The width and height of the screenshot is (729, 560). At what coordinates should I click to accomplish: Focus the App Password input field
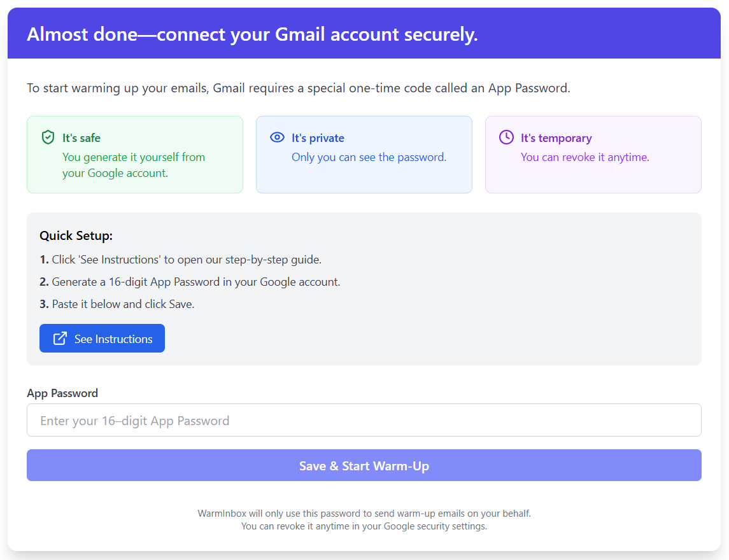(x=364, y=420)
